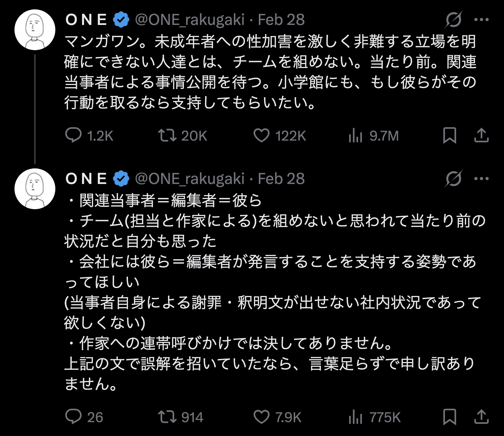This screenshot has height=436, width=504.
Task: Open the Feb 28 timestamp of first tweet
Action: 281,20
